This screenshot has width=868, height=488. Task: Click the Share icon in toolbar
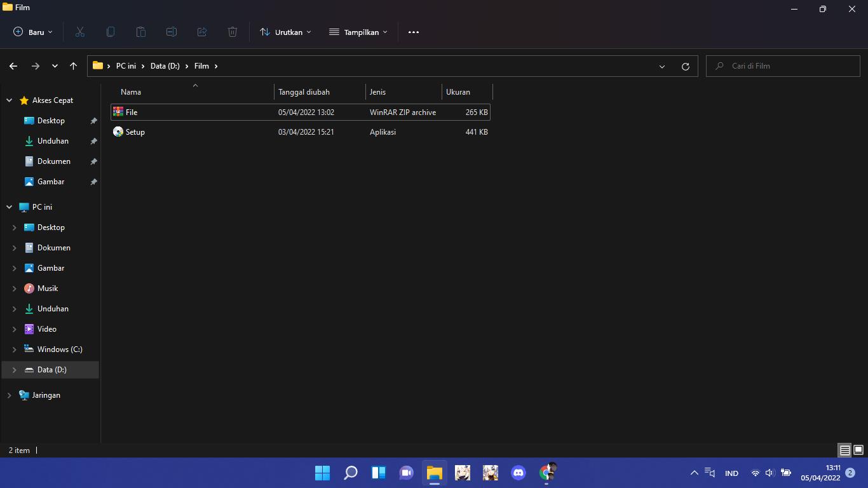point(202,32)
